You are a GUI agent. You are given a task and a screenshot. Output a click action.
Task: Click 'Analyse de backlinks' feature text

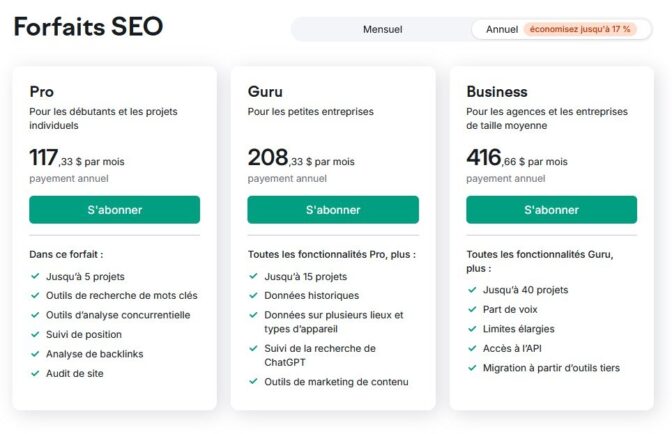95,354
